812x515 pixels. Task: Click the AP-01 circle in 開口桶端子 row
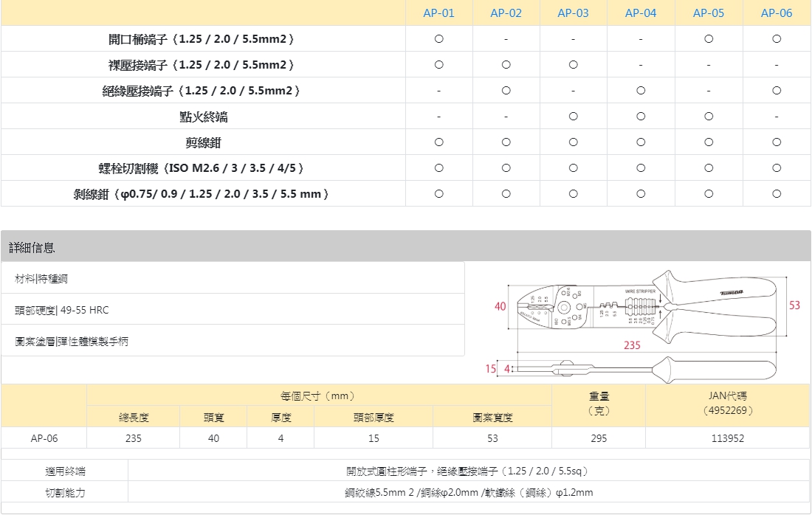[x=438, y=39]
